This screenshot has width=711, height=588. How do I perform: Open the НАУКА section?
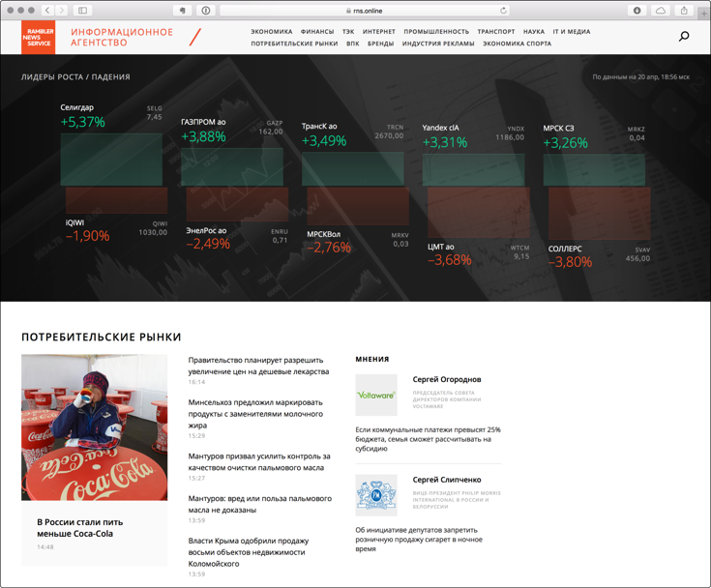(x=534, y=32)
